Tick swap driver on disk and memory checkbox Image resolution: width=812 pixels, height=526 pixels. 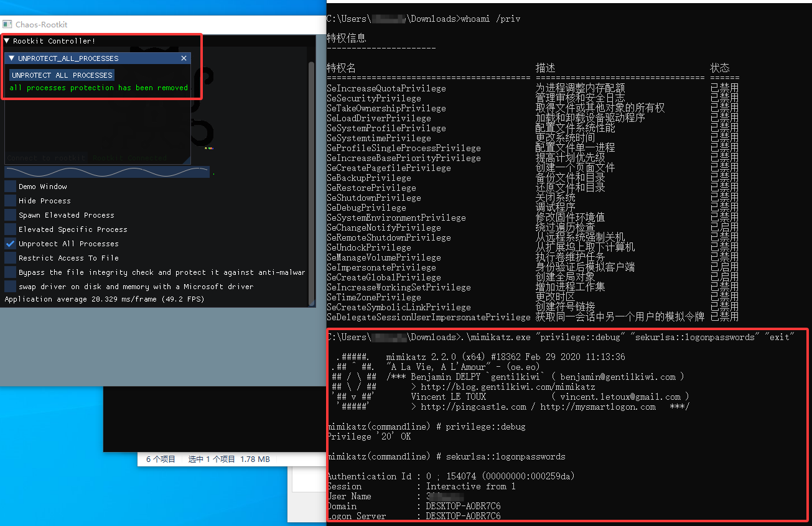[10, 286]
